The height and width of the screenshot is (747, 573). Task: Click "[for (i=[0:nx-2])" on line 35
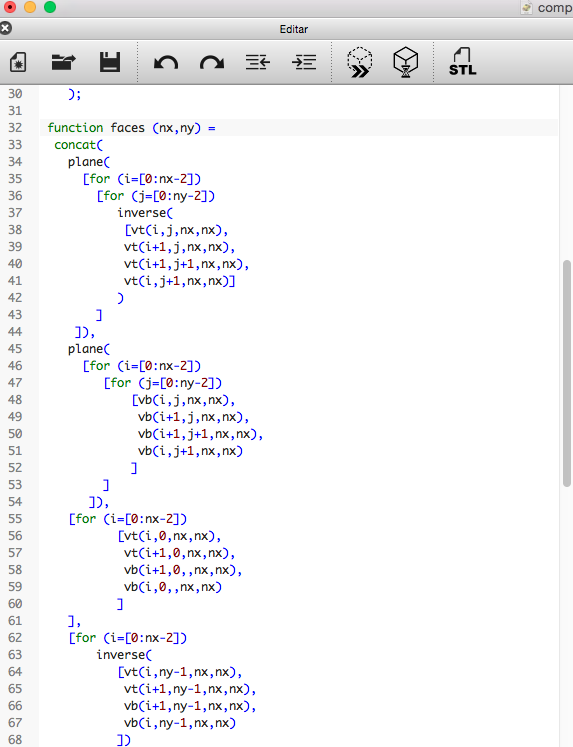pos(142,179)
